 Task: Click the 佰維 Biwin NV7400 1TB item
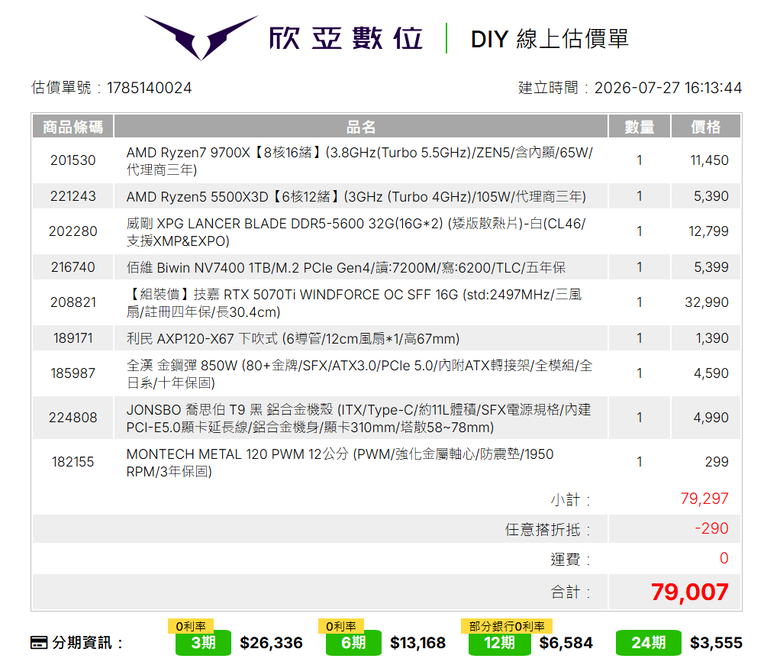346,268
